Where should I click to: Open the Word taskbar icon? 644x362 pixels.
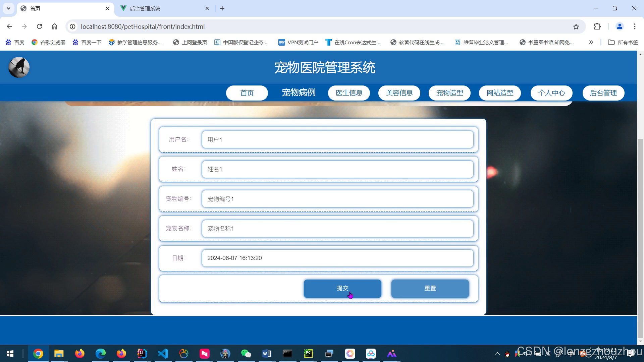pos(267,354)
